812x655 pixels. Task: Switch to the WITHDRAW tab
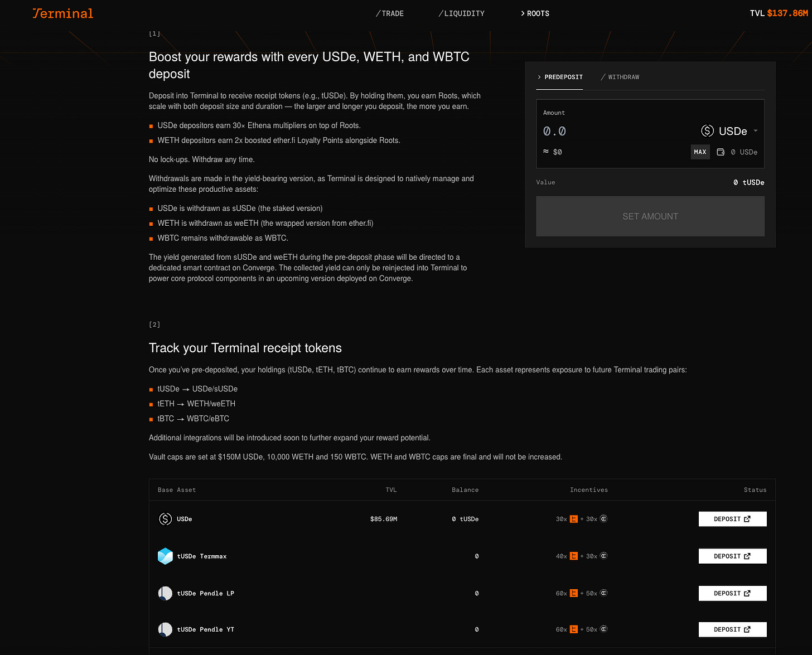tap(620, 77)
